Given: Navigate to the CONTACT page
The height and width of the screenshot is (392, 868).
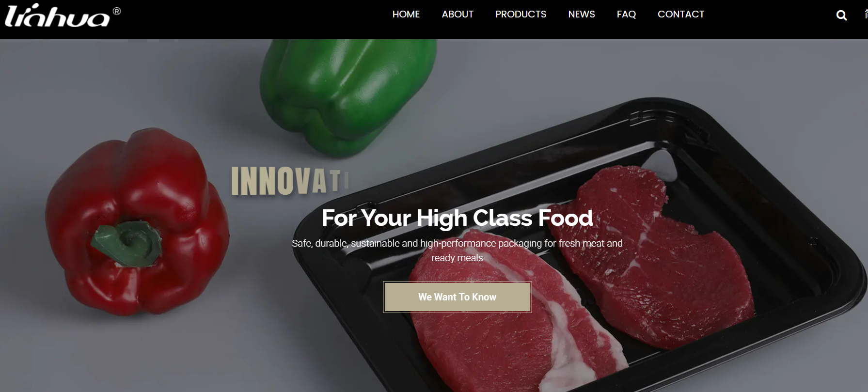Looking at the screenshot, I should click(681, 15).
